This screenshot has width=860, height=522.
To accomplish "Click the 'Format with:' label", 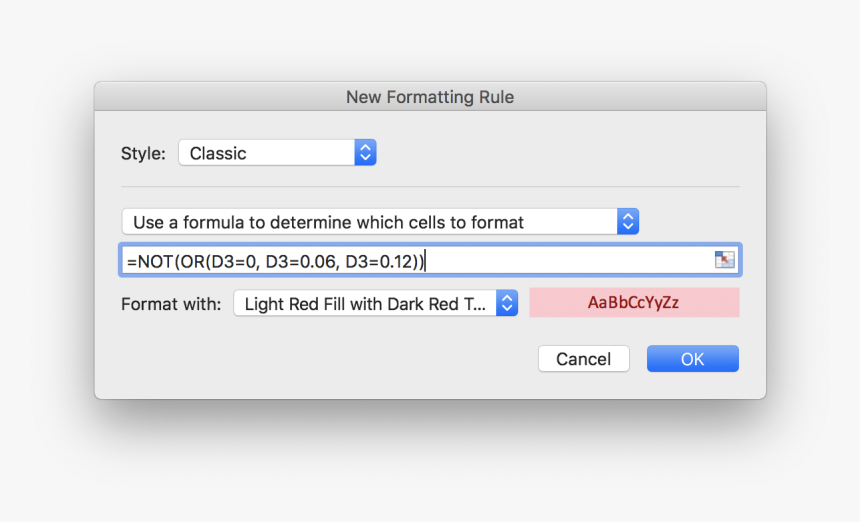I will tap(171, 304).
